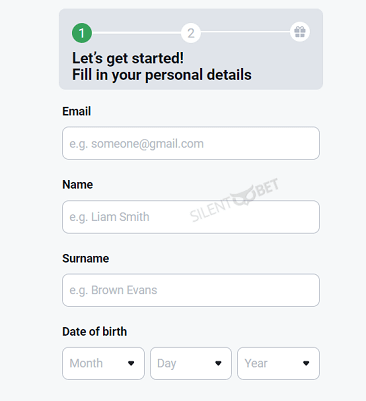The image size is (366, 401).
Task: Click the "Let's get started!" heading
Action: (x=128, y=58)
